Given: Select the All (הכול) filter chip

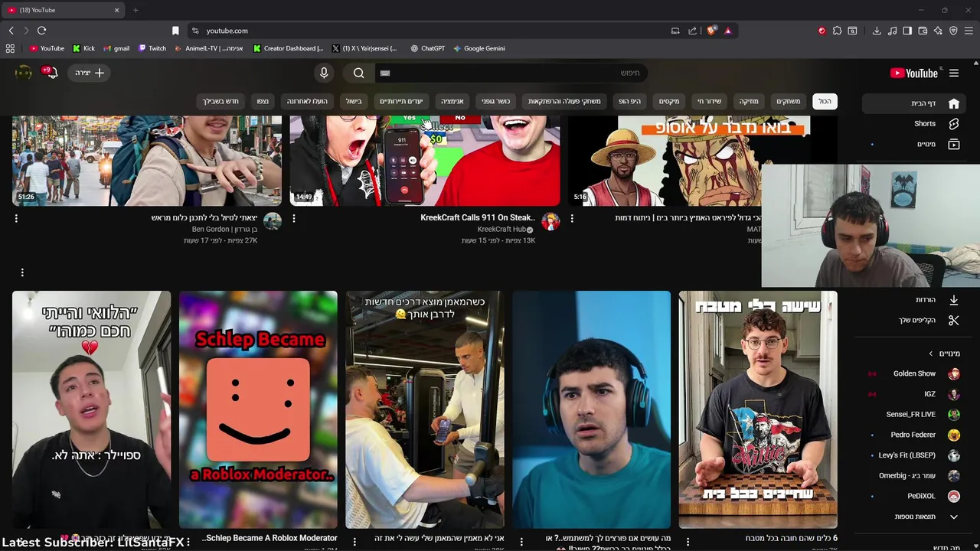Looking at the screenshot, I should 825,101.
